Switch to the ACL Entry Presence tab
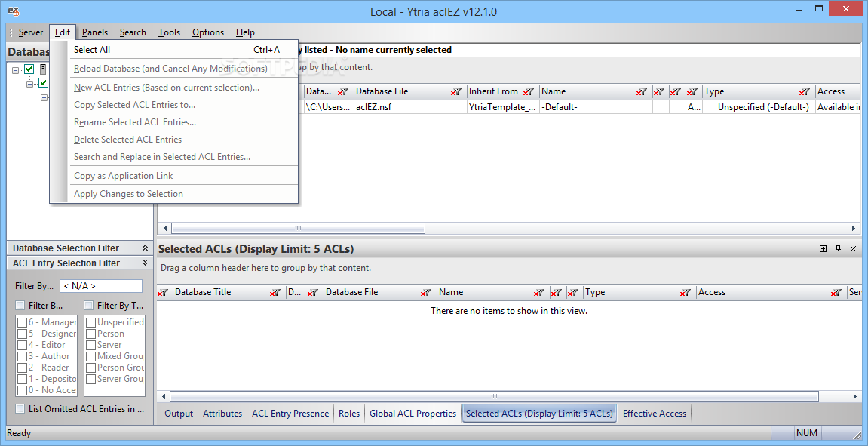 [290, 414]
